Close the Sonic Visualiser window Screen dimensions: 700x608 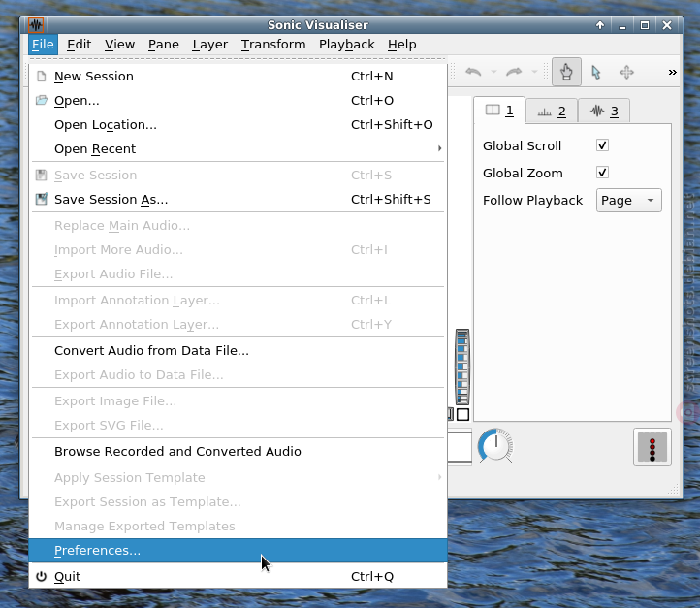pyautogui.click(x=667, y=25)
